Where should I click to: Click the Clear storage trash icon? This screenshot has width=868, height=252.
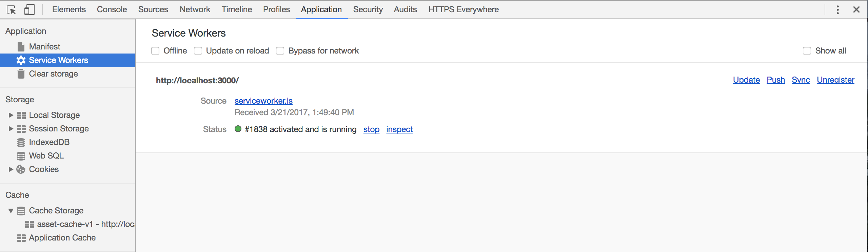coord(21,74)
